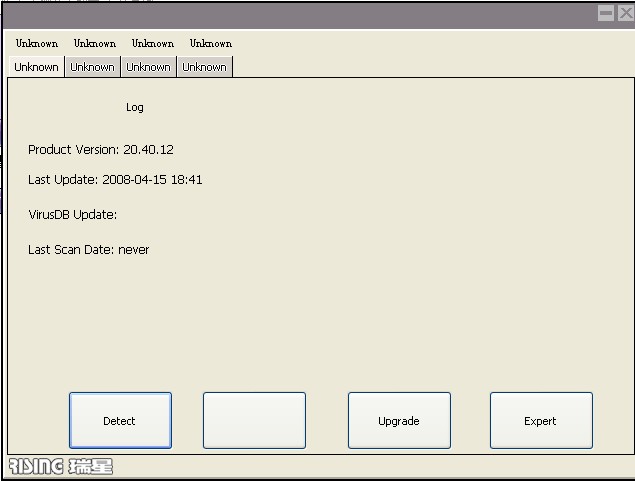Click the Upgrade button
The width and height of the screenshot is (635, 481).
coord(399,420)
